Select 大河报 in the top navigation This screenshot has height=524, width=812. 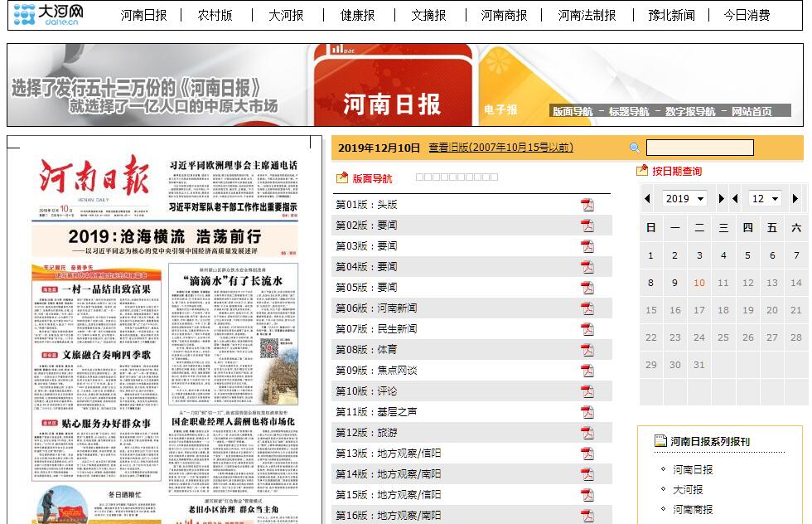coord(286,15)
